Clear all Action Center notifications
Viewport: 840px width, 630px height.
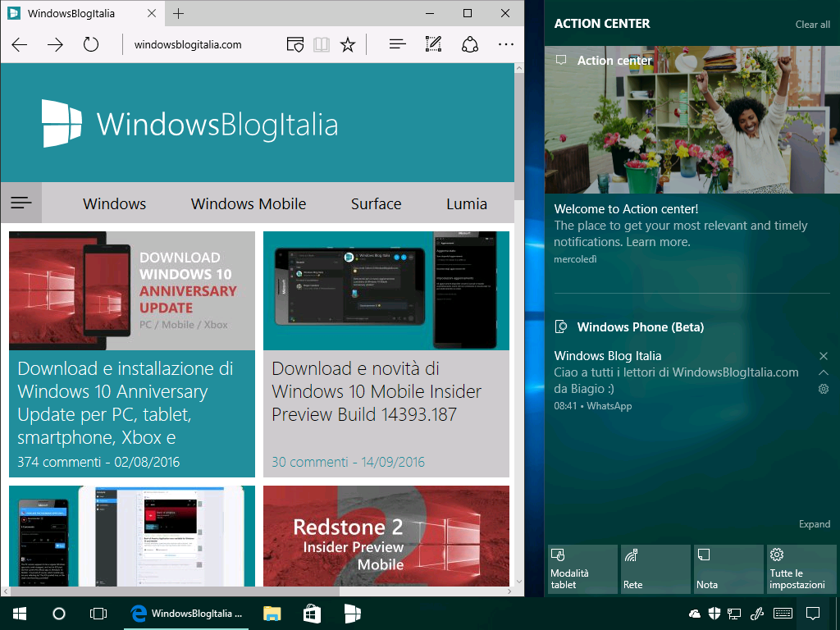(x=813, y=24)
